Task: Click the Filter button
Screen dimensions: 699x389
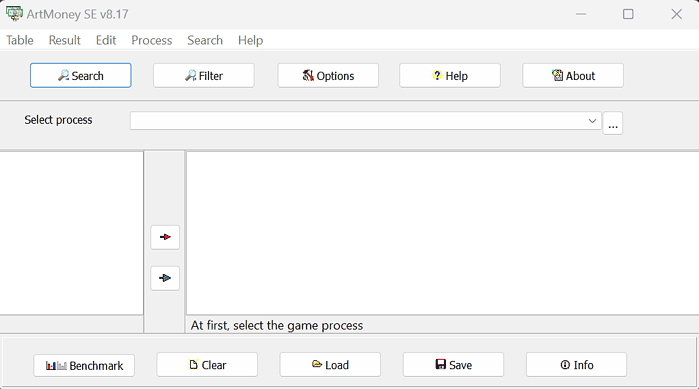Action: (204, 75)
